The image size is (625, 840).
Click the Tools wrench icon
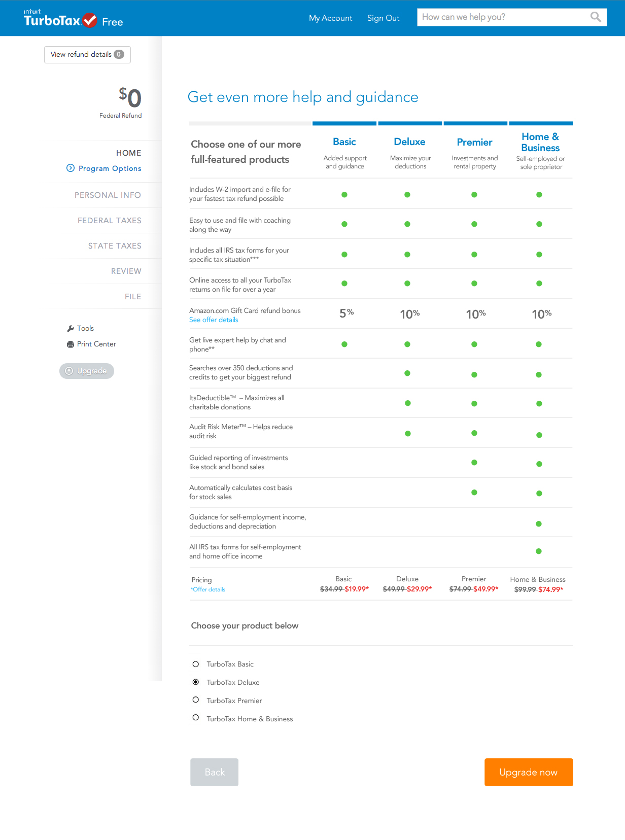pyautogui.click(x=71, y=329)
